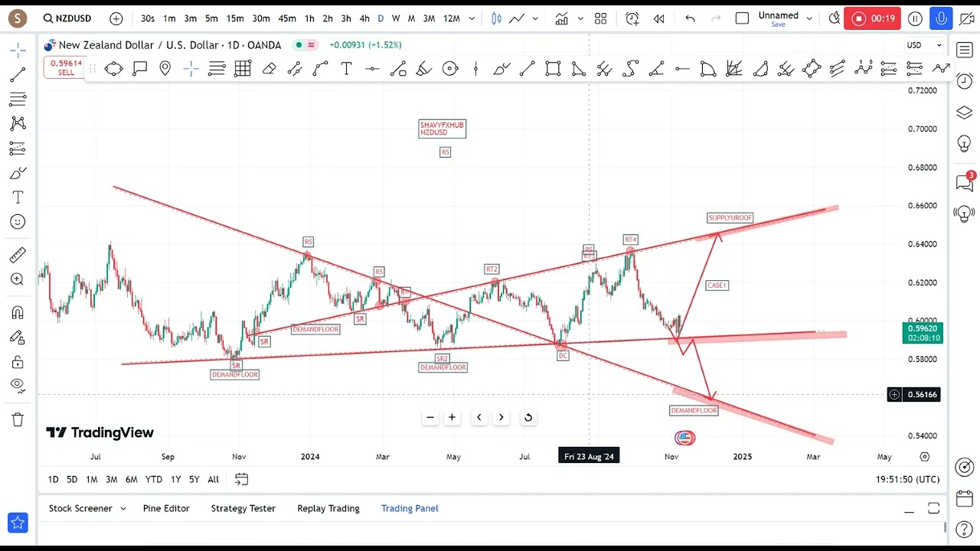Activate the Zoom In tool
Image resolution: width=980 pixels, height=551 pixels.
click(18, 279)
